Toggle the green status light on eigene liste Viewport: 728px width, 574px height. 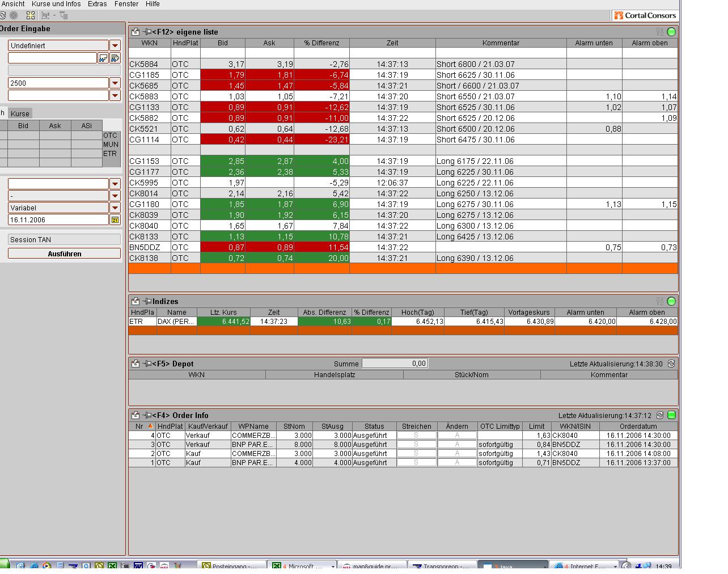(x=671, y=32)
